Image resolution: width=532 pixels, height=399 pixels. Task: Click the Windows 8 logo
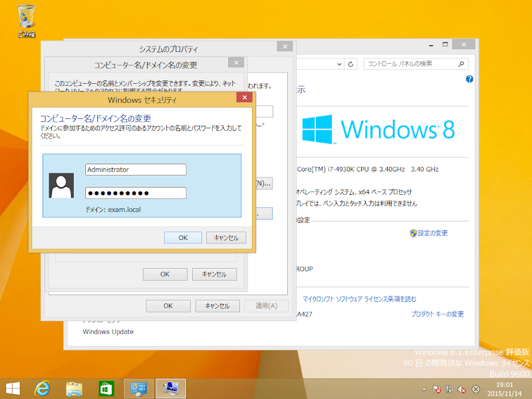378,129
